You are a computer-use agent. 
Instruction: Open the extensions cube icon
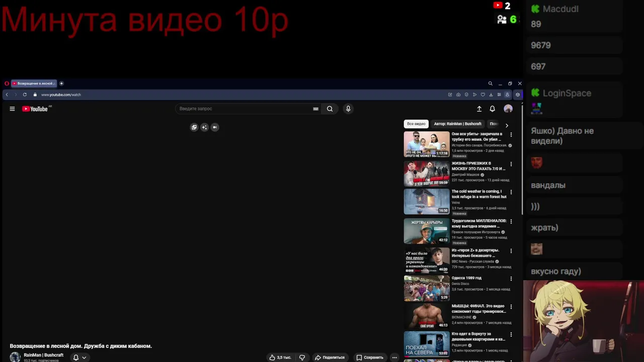(x=518, y=95)
